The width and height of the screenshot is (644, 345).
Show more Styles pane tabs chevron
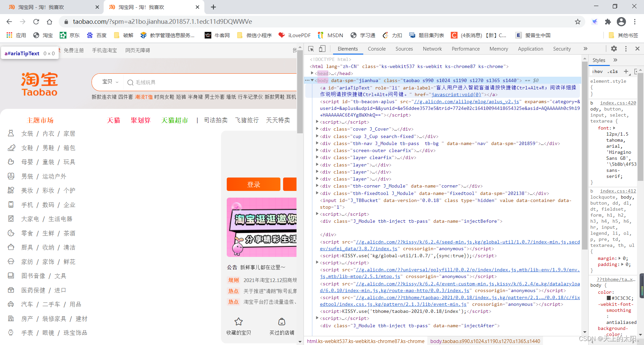615,60
